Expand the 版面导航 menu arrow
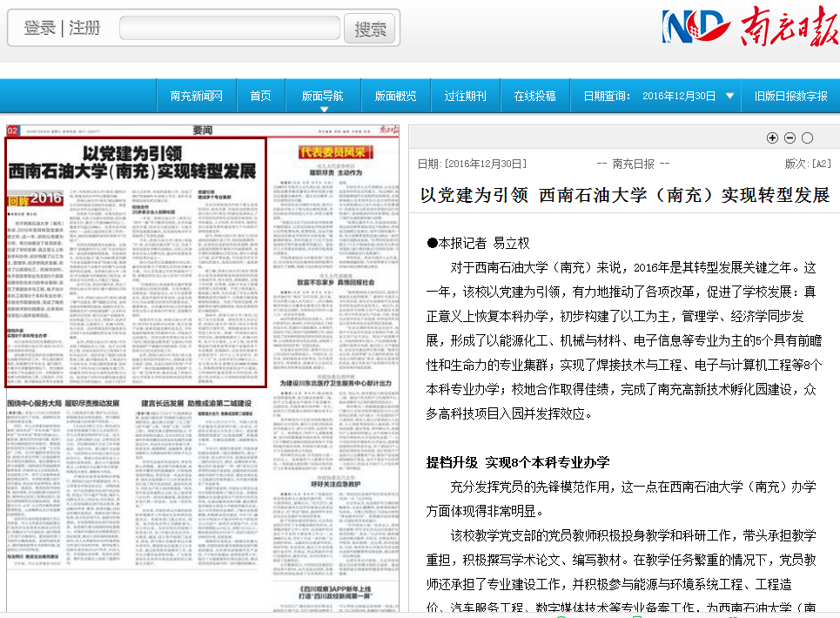840x618 pixels. pos(324,110)
